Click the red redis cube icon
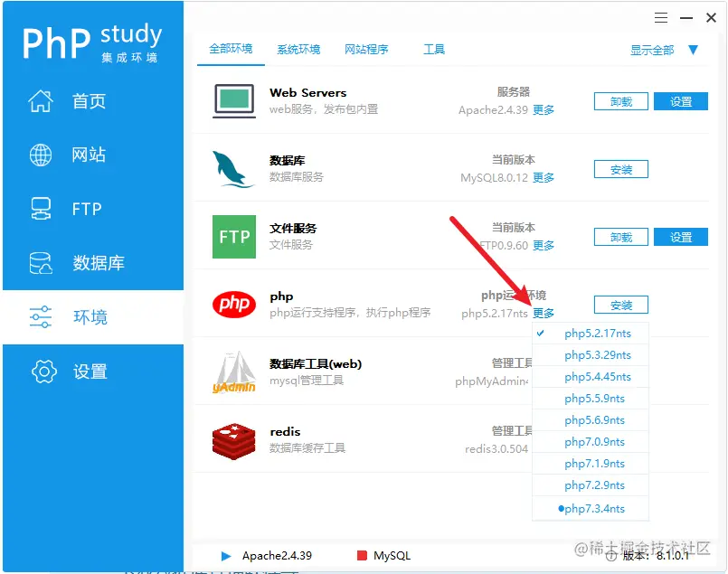The image size is (728, 574). pos(234,441)
